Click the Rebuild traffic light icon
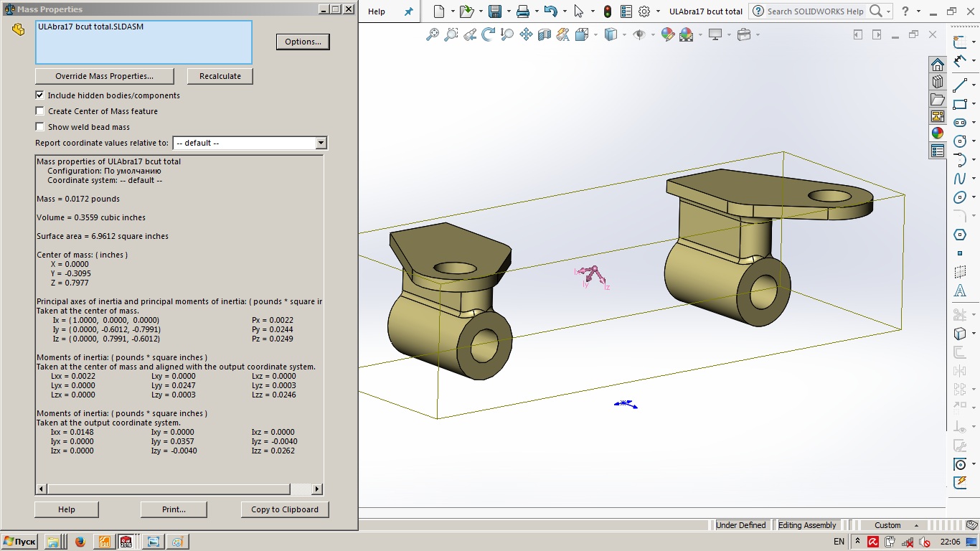This screenshot has height=551, width=980. (x=608, y=11)
